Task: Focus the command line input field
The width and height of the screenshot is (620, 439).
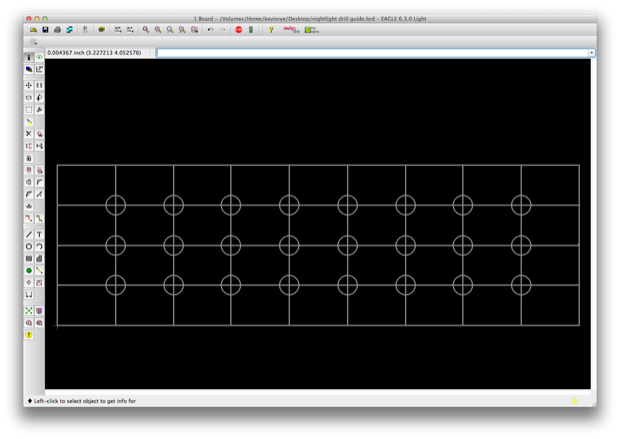Action: [x=372, y=53]
